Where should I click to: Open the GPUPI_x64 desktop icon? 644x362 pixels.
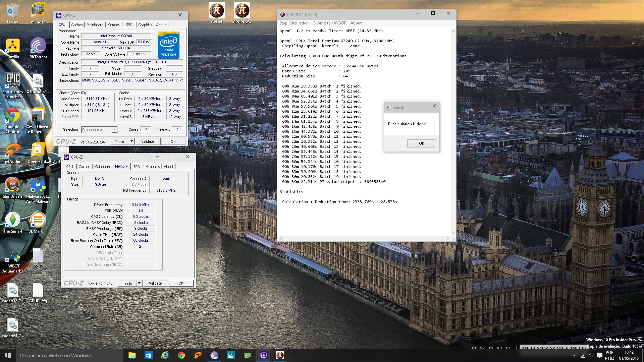tap(242, 14)
